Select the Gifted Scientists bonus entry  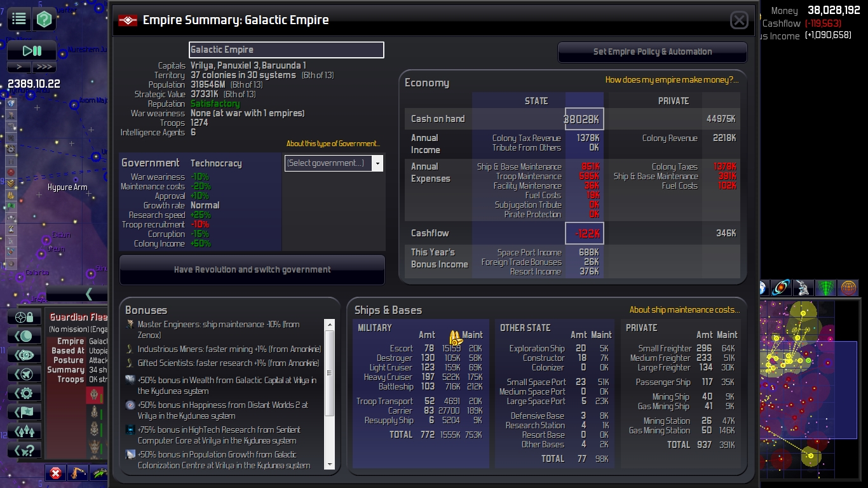[x=224, y=363]
